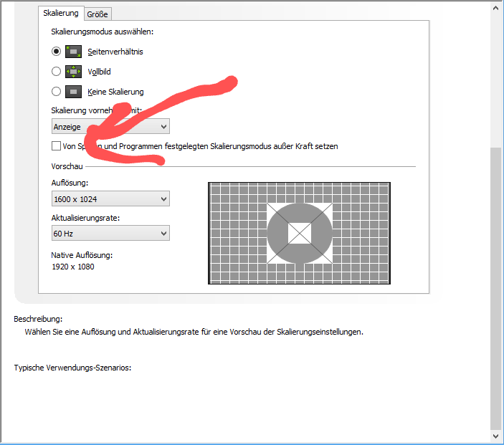
Task: Click the Keine Skalierung mode icon
Action: (x=73, y=92)
